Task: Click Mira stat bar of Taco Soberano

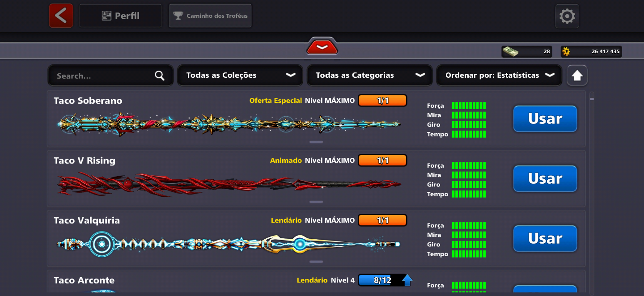Action: [x=469, y=115]
